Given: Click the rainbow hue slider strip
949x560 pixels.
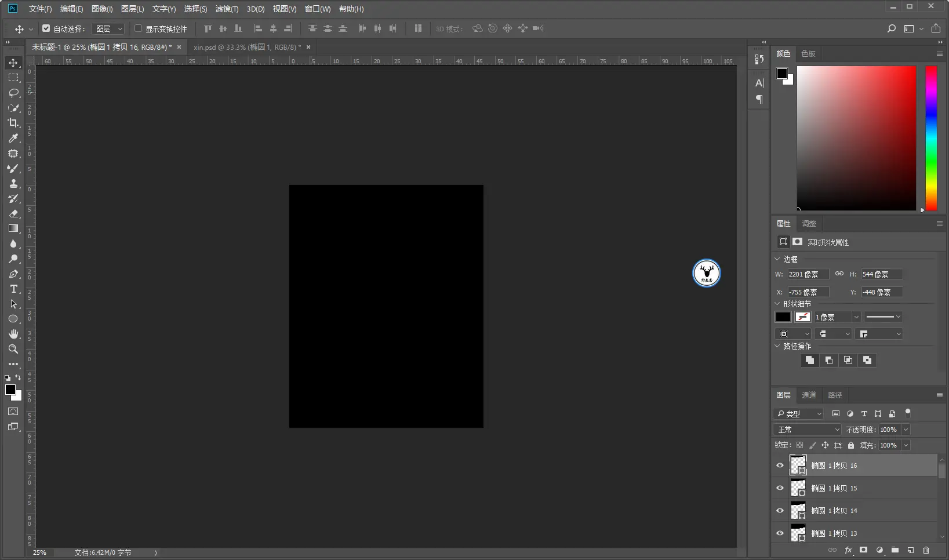Looking at the screenshot, I should (931, 138).
